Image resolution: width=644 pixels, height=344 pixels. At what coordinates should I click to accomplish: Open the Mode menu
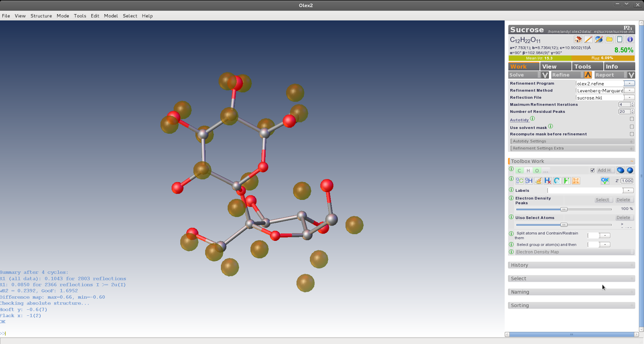[x=63, y=16]
